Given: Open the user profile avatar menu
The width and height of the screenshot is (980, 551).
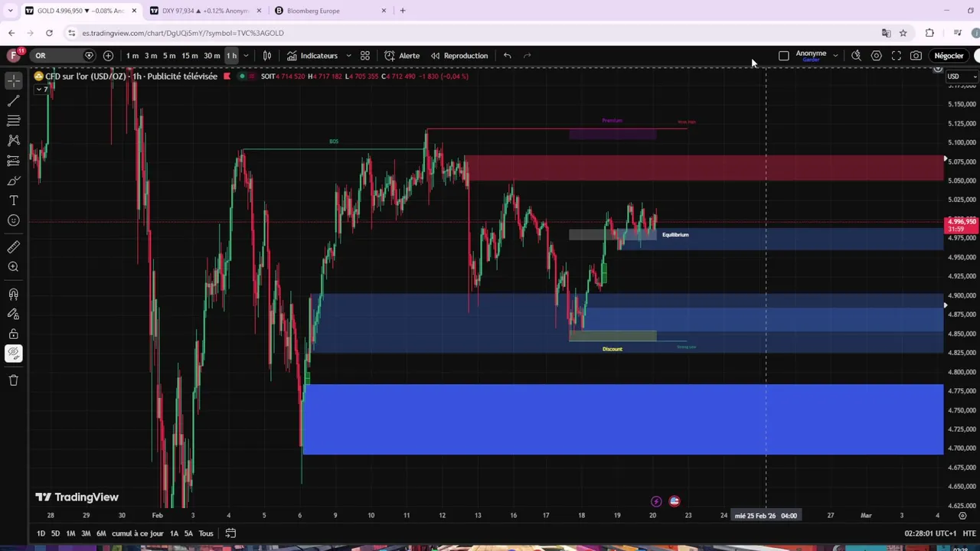Looking at the screenshot, I should [x=14, y=55].
